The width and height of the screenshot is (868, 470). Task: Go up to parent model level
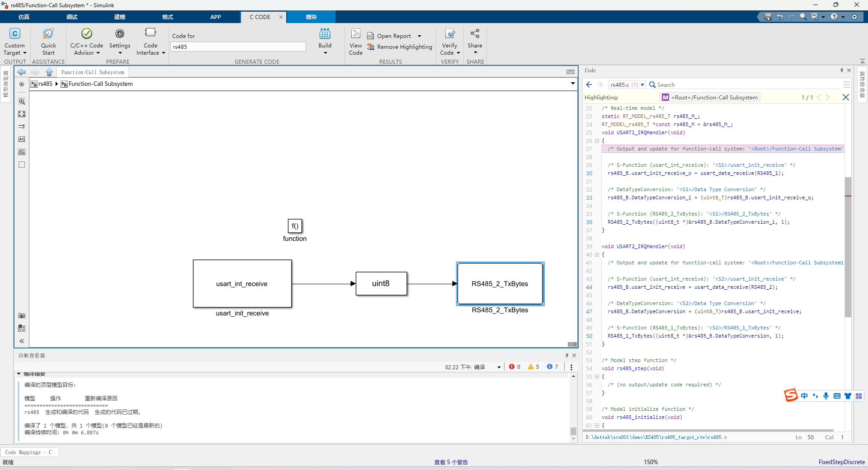point(49,72)
